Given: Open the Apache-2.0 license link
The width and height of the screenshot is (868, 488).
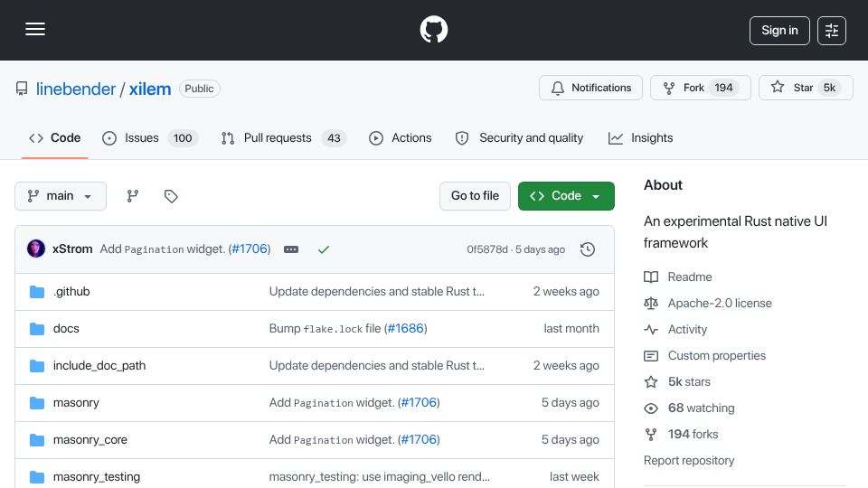Looking at the screenshot, I should click(x=720, y=304).
